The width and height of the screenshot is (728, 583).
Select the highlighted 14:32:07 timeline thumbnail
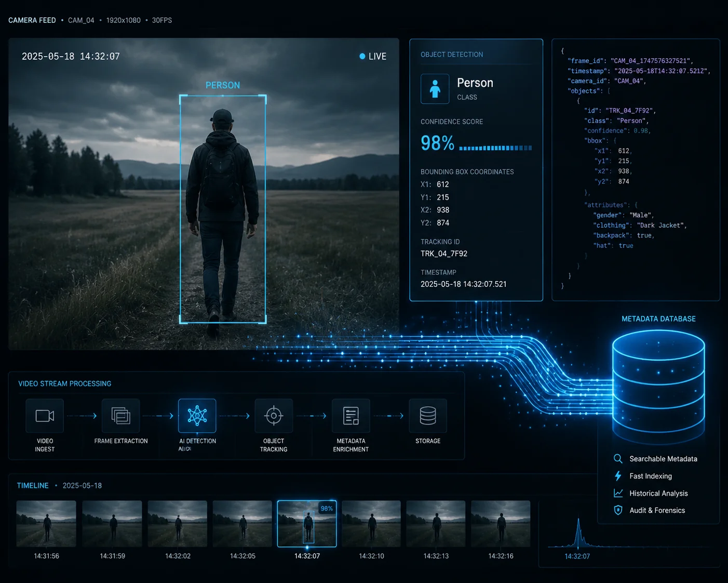[307, 524]
